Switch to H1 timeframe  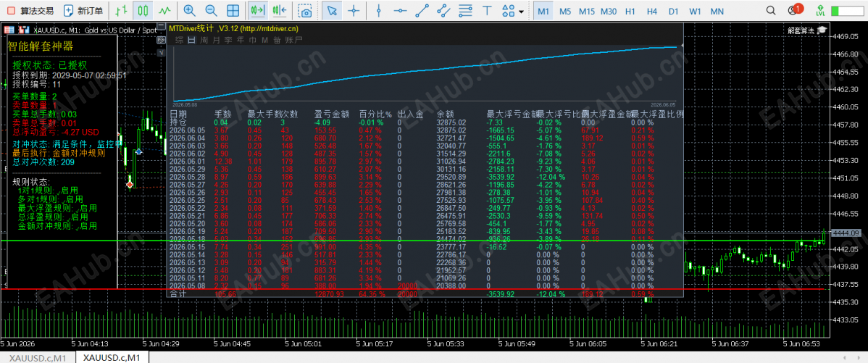point(630,11)
